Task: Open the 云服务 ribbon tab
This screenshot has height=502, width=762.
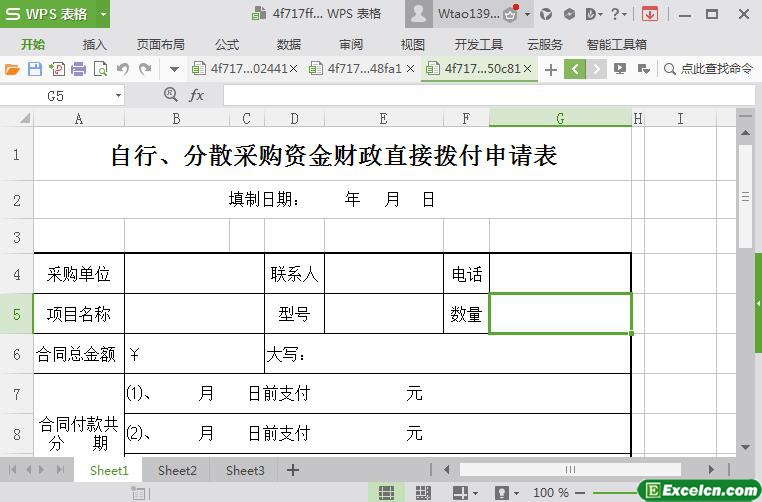Action: (545, 45)
